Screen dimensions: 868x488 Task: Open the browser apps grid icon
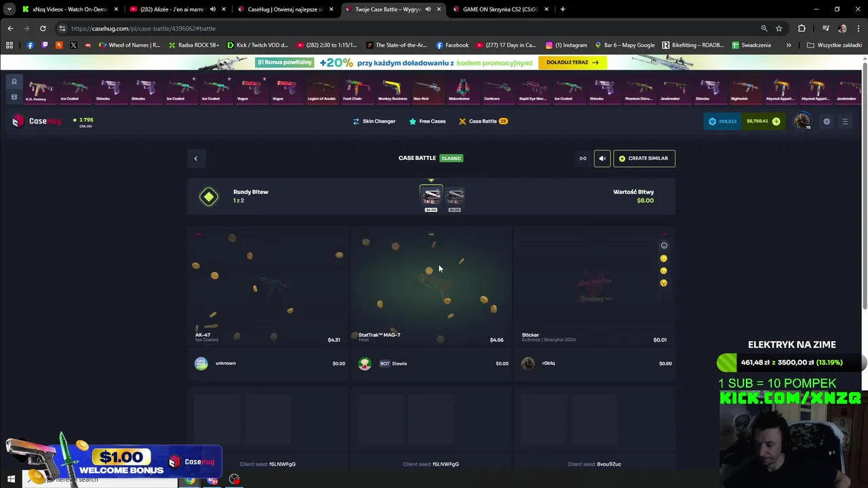(x=9, y=45)
